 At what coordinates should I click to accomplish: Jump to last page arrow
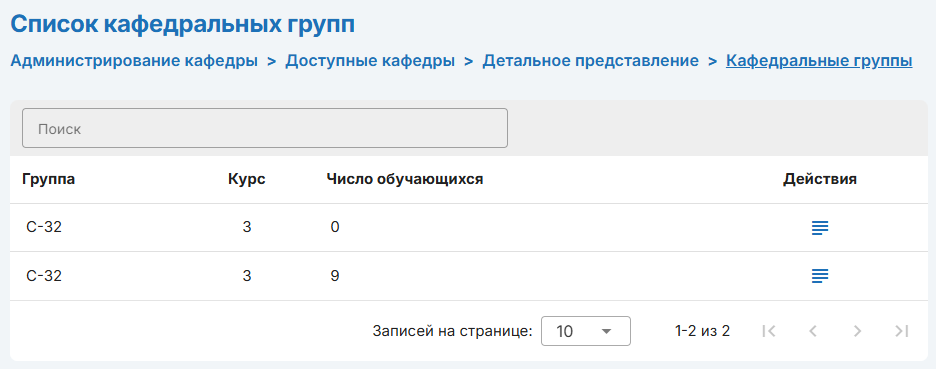(901, 331)
